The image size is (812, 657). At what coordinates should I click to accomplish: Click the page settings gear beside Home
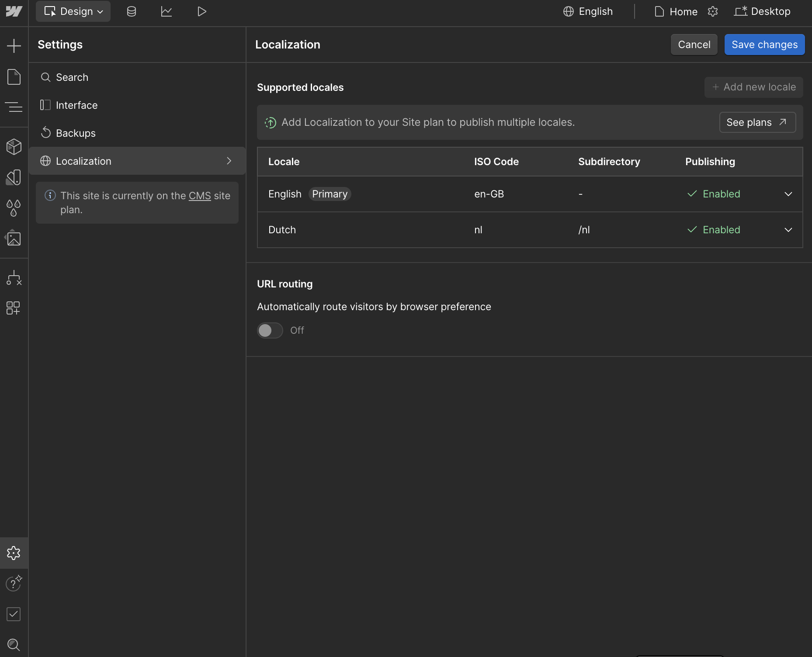[713, 11]
